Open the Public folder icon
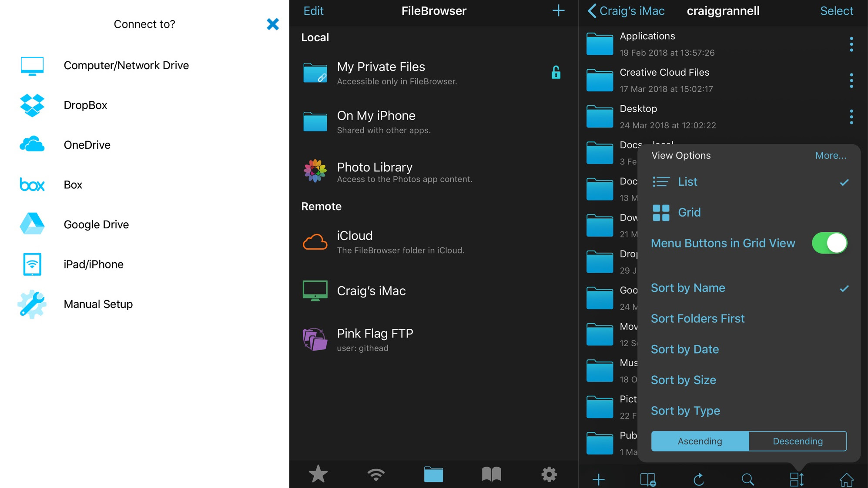 click(x=600, y=443)
